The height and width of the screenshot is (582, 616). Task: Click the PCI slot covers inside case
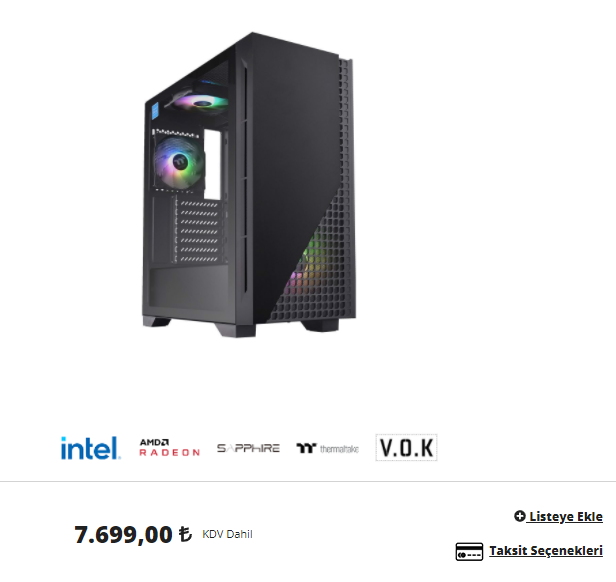(198, 231)
